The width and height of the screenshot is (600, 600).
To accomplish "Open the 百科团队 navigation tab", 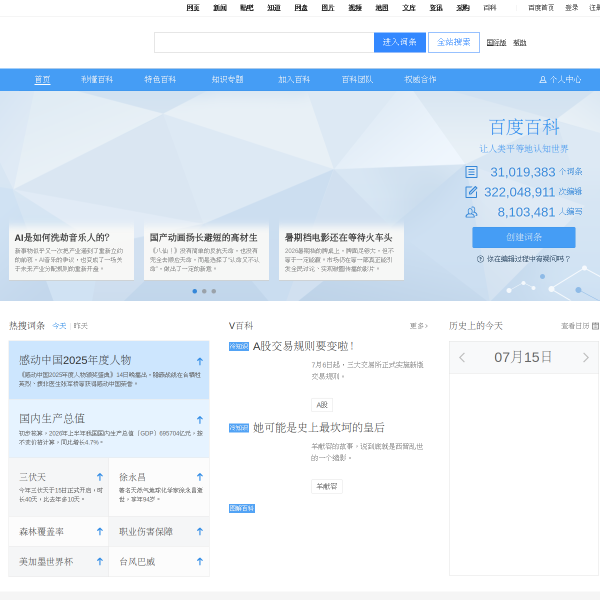I will tap(357, 80).
